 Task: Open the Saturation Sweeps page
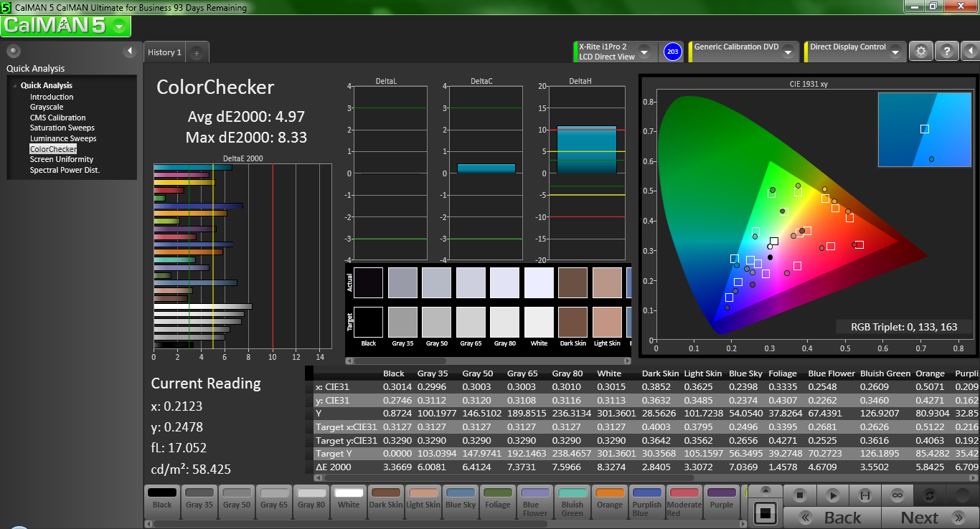[x=62, y=128]
